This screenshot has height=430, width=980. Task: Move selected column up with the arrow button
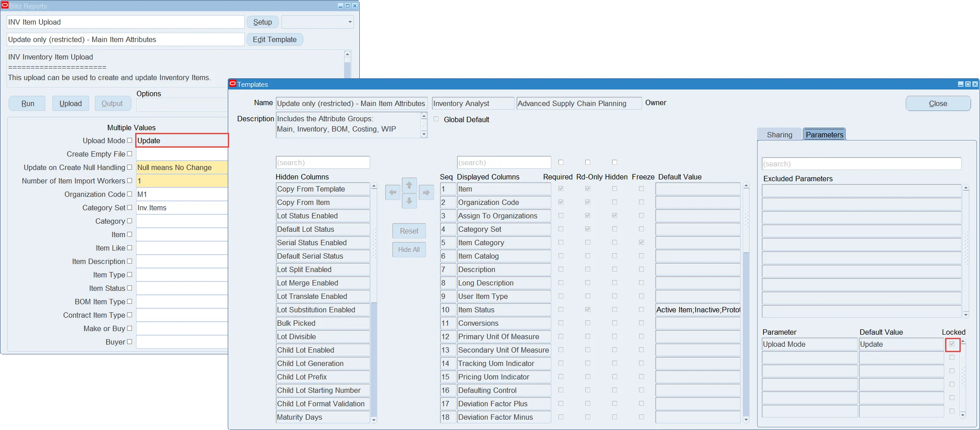(x=409, y=185)
